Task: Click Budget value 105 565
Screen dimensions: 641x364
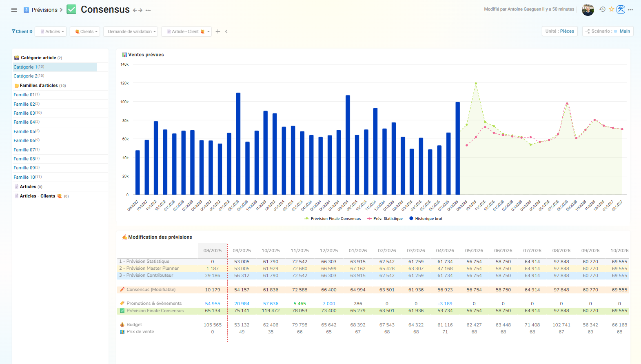Action: point(213,325)
